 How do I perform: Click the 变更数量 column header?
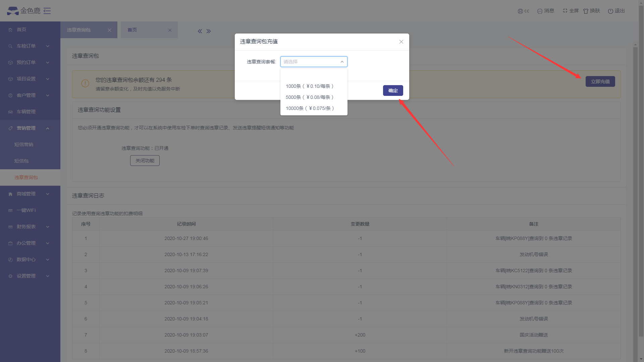tap(360, 224)
